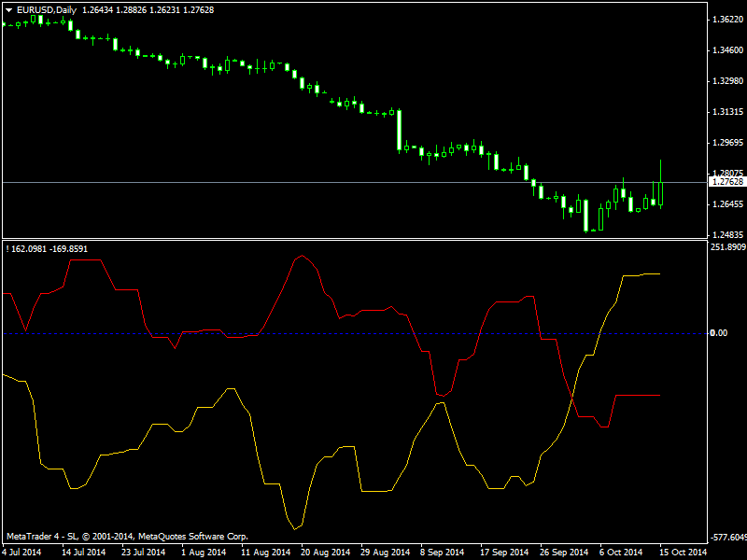Viewport: 747px width, 560px height.
Task: Click the 15 Oct 2014 date label
Action: (684, 553)
